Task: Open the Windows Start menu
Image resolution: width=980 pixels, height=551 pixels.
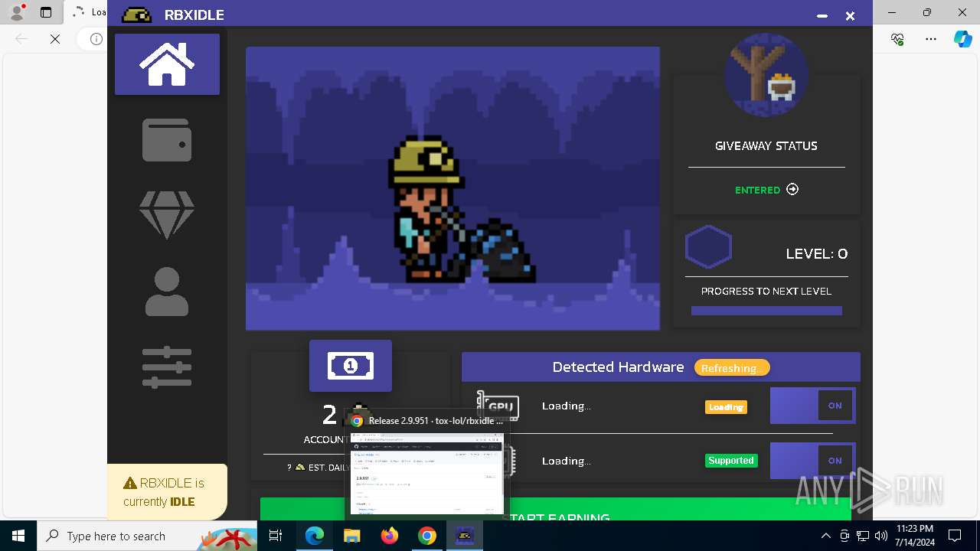Action: coord(18,536)
